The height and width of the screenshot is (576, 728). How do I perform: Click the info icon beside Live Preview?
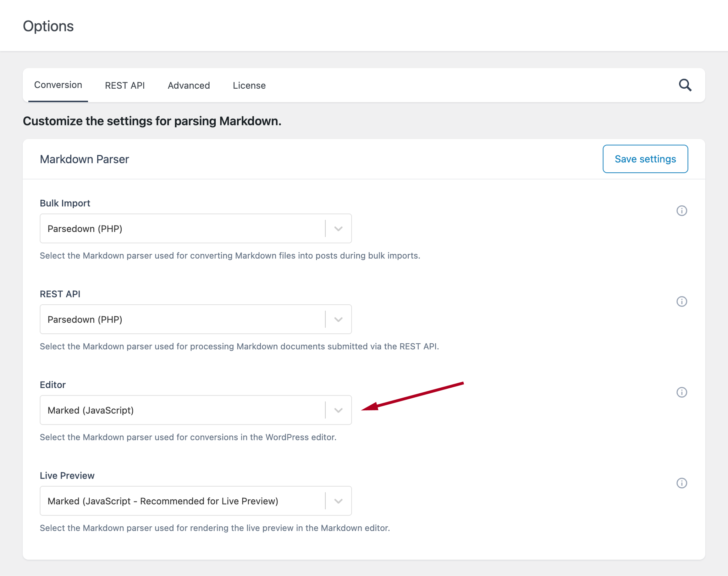681,483
